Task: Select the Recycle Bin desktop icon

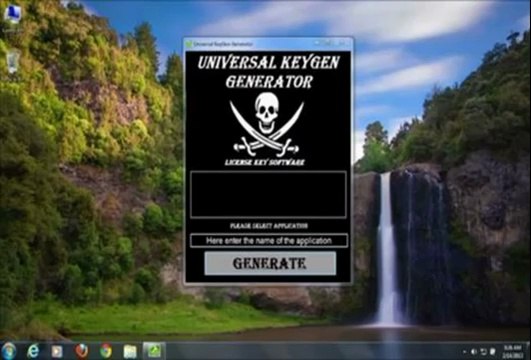Action: (13, 62)
